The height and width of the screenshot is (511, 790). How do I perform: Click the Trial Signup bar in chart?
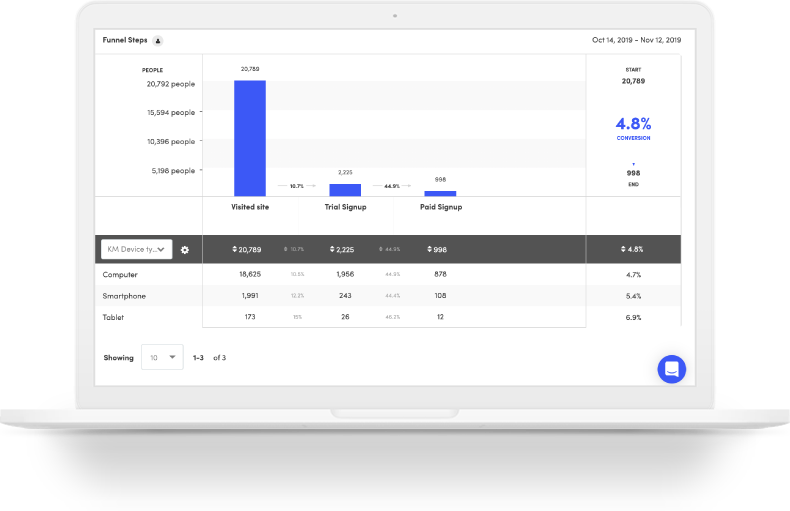coord(345,190)
